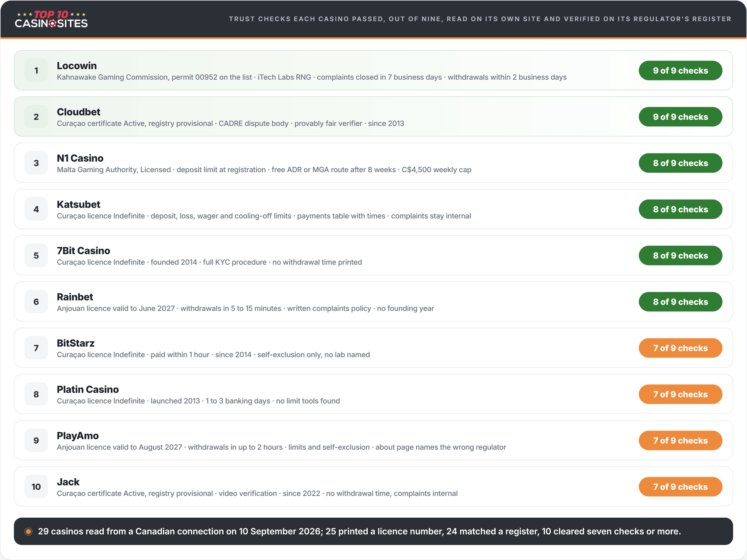Click the 'Kahnawake Gaming Commission, permit 00952' description
Image resolution: width=747 pixels, height=560 pixels.
point(312,77)
